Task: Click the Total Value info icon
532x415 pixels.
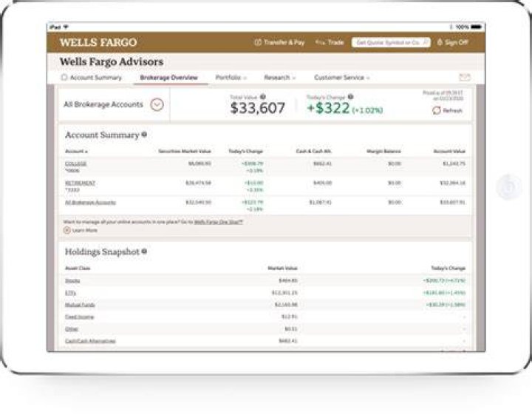Action: [262, 97]
